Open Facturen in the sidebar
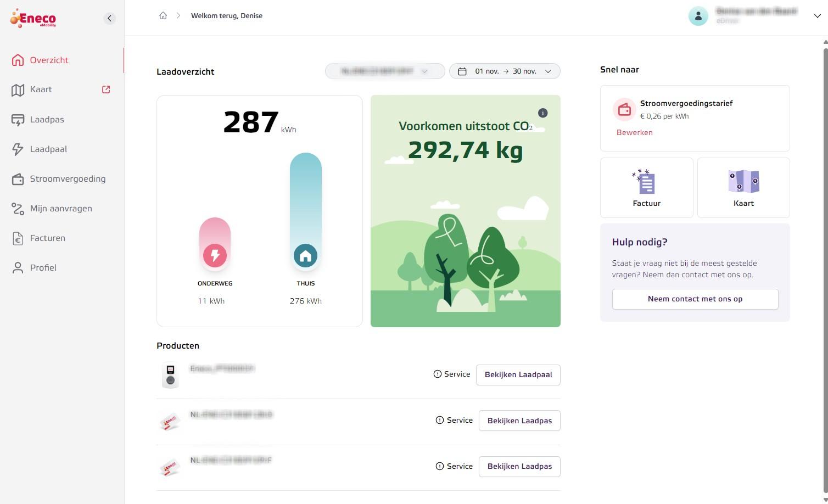This screenshot has height=504, width=828. [47, 238]
